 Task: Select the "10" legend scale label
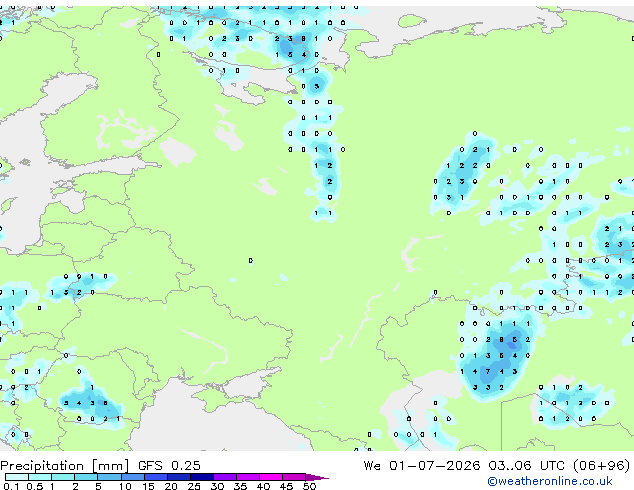pyautogui.click(x=125, y=486)
